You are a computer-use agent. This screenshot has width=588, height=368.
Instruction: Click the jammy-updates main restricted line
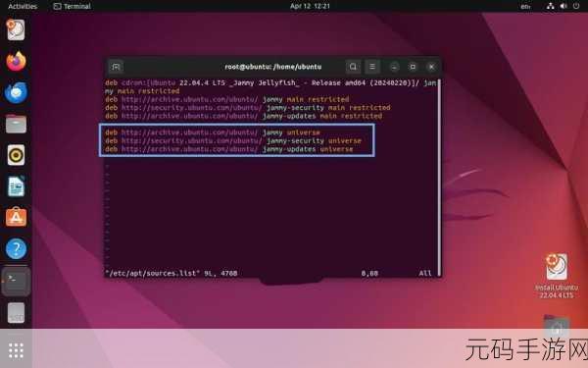pos(243,116)
